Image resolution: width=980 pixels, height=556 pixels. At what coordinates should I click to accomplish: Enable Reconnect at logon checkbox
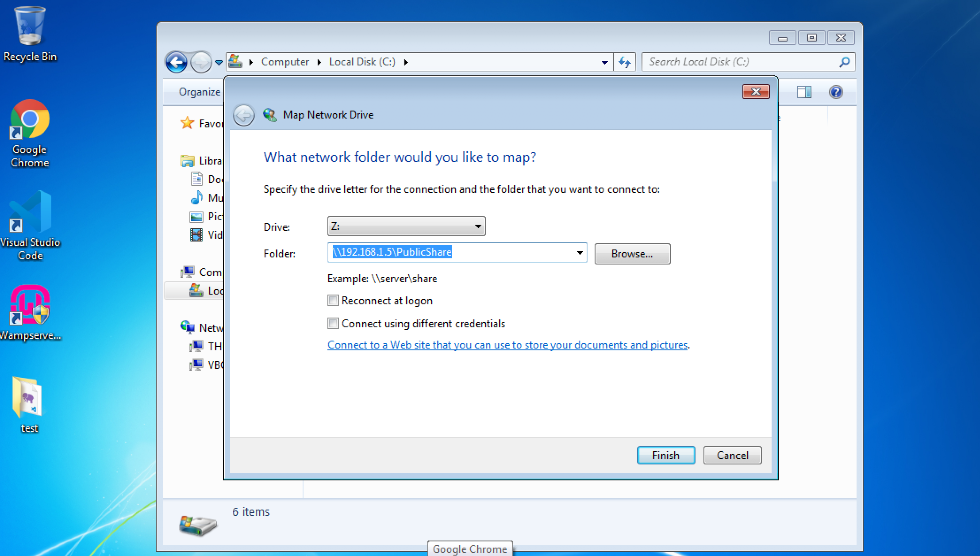click(x=333, y=301)
